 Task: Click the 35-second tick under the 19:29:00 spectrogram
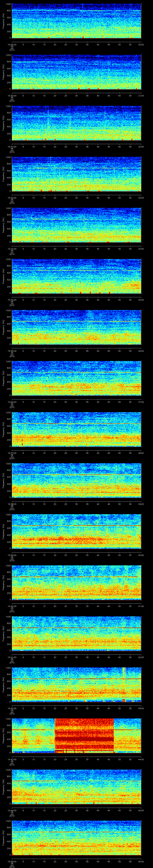tap(87, 44)
